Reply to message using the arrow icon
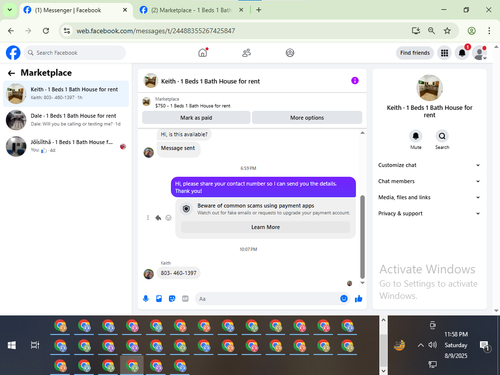Image resolution: width=500 pixels, height=375 pixels. tap(158, 218)
